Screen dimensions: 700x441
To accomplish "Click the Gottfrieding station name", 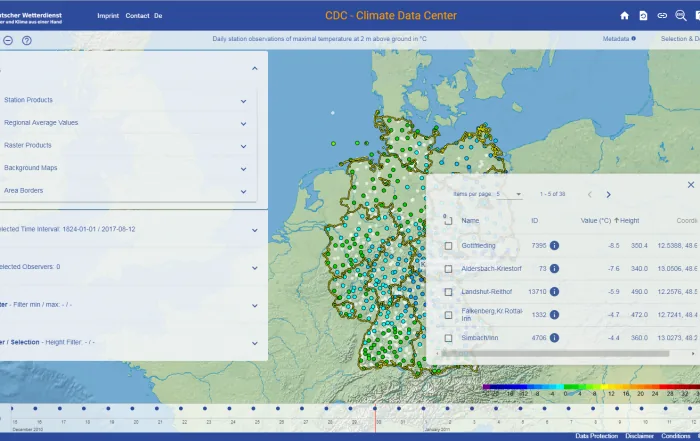I will [x=479, y=245].
